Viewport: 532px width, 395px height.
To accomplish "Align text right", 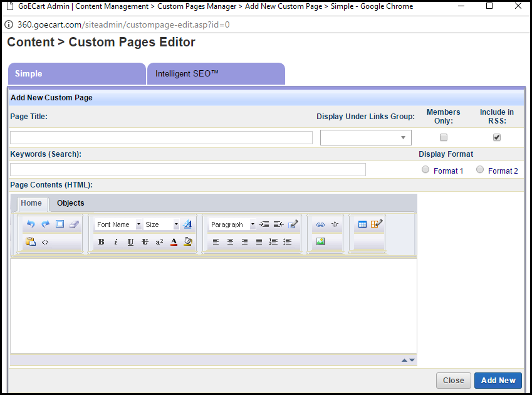I will (244, 241).
